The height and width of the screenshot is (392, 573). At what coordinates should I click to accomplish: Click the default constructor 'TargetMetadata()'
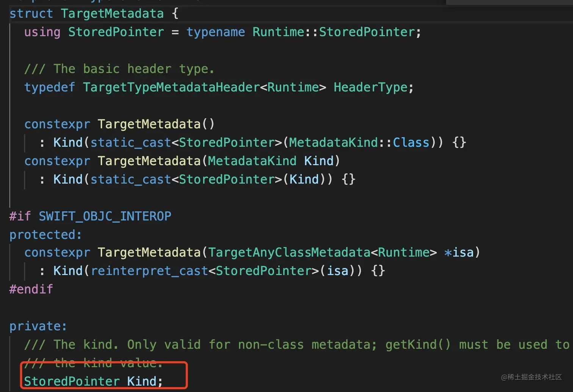pos(156,124)
